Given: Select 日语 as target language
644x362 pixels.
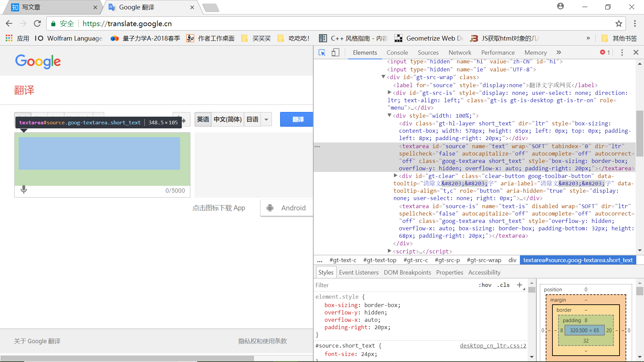Looking at the screenshot, I should pyautogui.click(x=252, y=119).
